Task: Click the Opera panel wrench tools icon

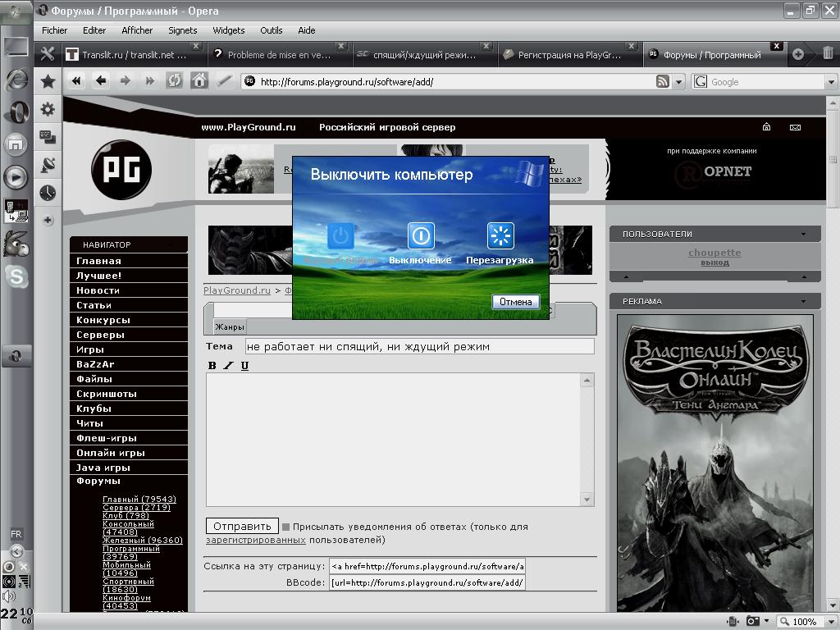Action: coord(48,53)
